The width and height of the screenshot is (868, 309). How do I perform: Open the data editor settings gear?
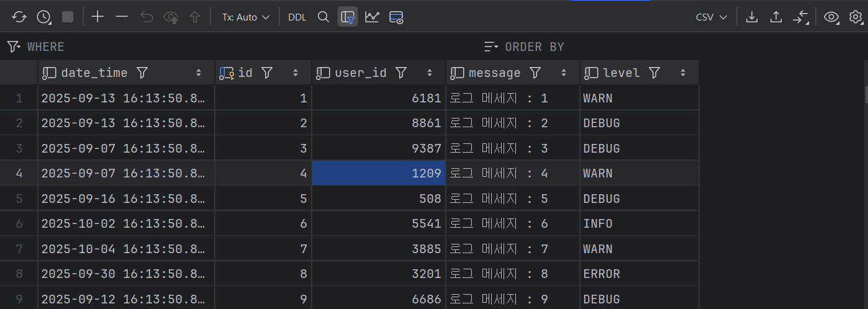(856, 17)
